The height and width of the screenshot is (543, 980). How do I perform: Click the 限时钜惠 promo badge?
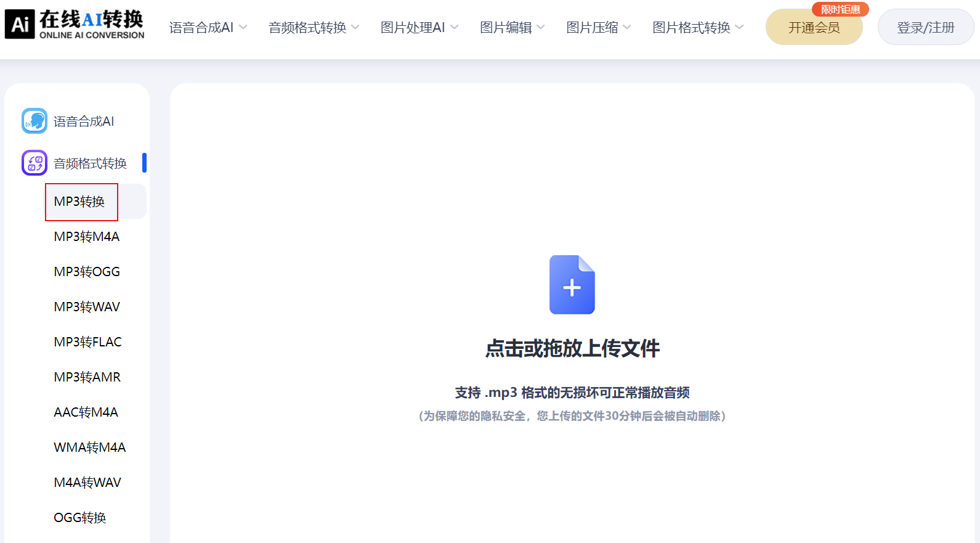pyautogui.click(x=840, y=9)
